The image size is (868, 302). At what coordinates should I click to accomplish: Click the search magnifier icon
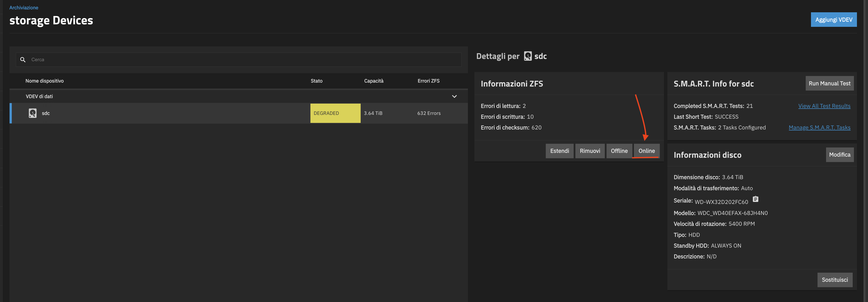click(23, 60)
